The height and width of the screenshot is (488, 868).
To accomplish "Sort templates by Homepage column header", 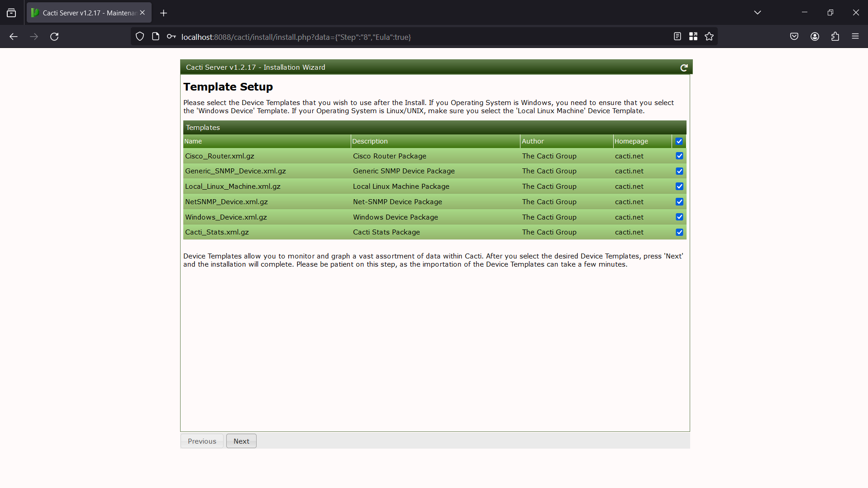I will [643, 141].
